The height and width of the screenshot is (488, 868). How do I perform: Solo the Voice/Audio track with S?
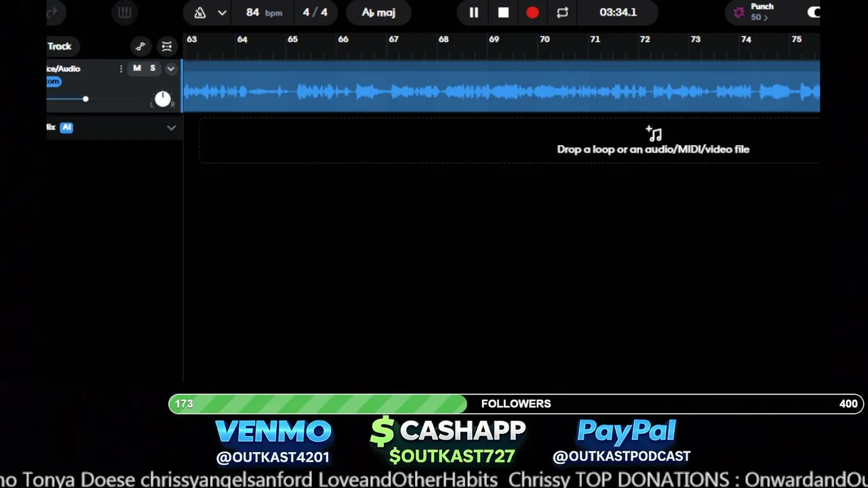pos(153,68)
